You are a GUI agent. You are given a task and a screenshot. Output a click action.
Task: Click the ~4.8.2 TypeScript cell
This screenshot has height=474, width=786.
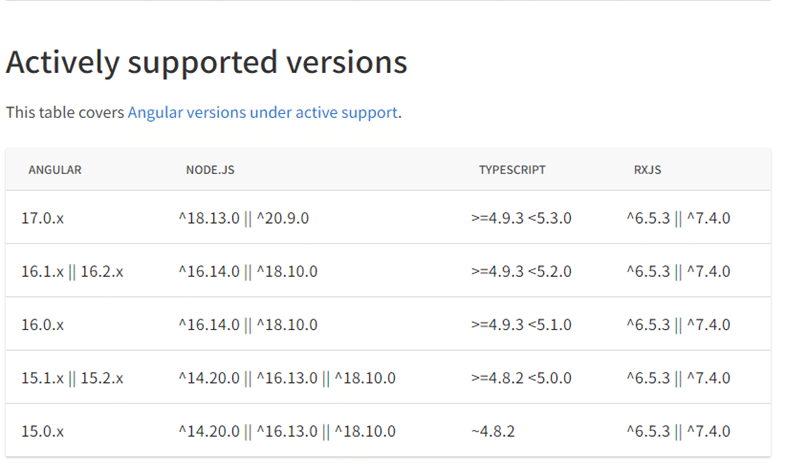493,431
